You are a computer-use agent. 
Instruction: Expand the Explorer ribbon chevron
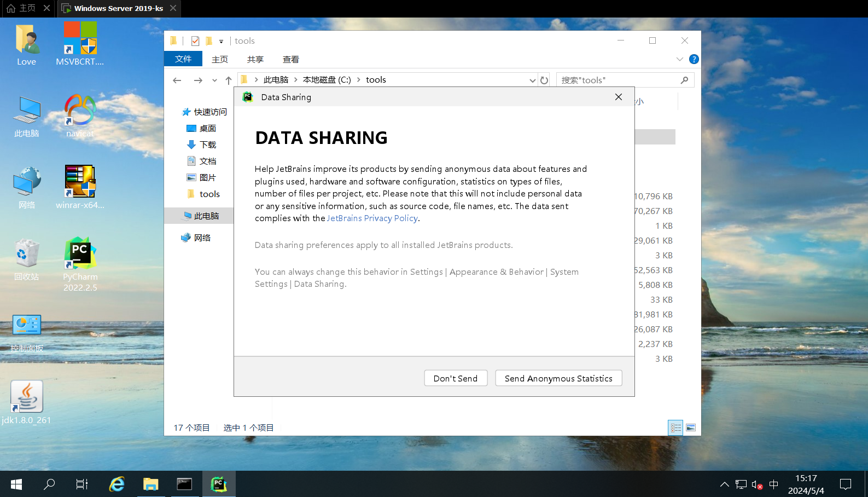coord(680,59)
